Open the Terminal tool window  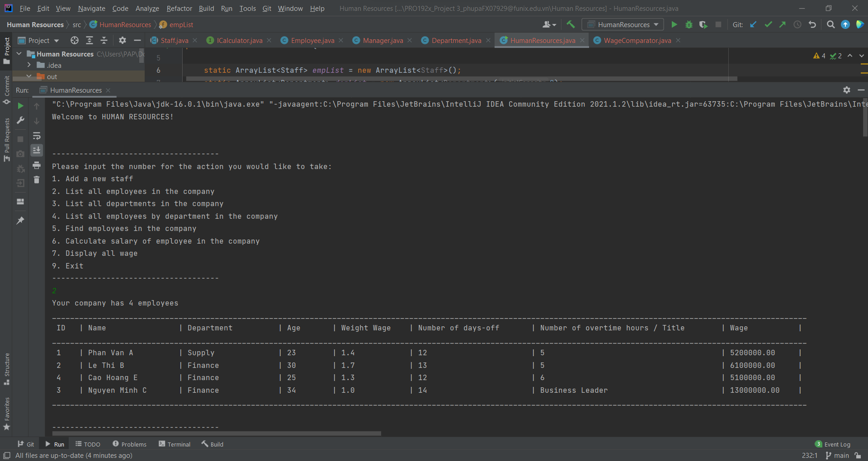tap(175, 444)
